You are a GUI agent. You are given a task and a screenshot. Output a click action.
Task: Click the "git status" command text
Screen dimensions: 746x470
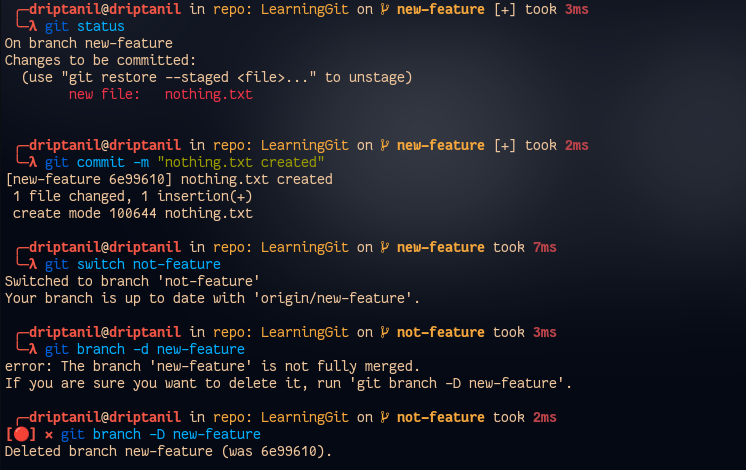(x=85, y=27)
